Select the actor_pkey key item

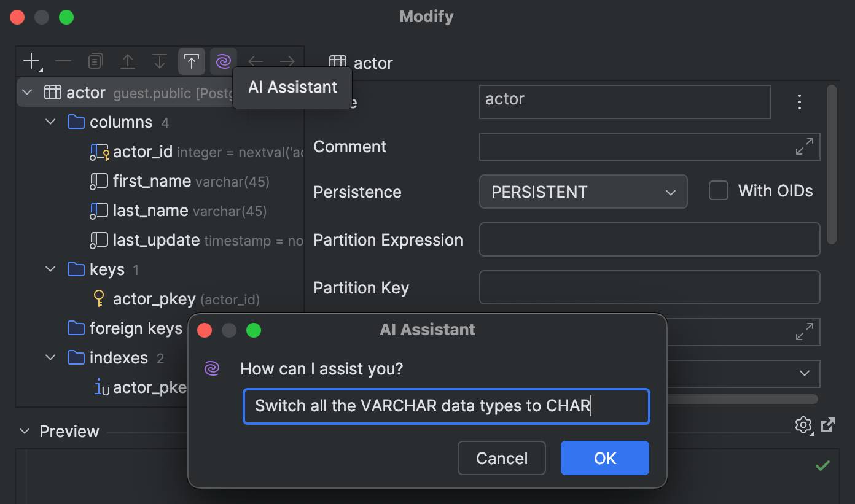(x=154, y=299)
